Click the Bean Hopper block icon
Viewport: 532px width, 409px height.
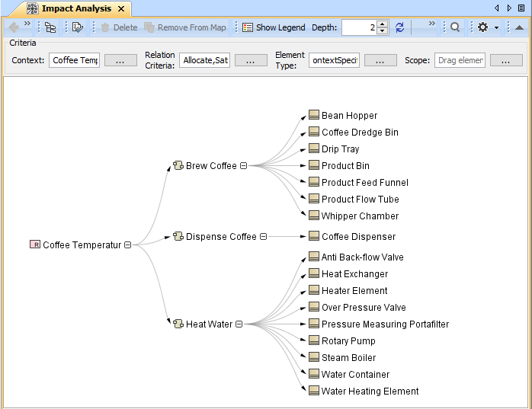(313, 116)
